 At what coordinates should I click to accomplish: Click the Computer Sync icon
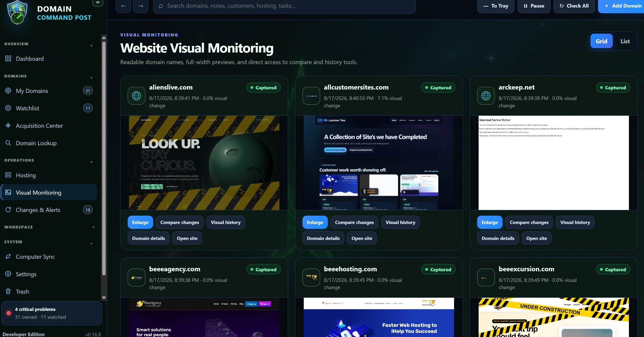point(8,257)
